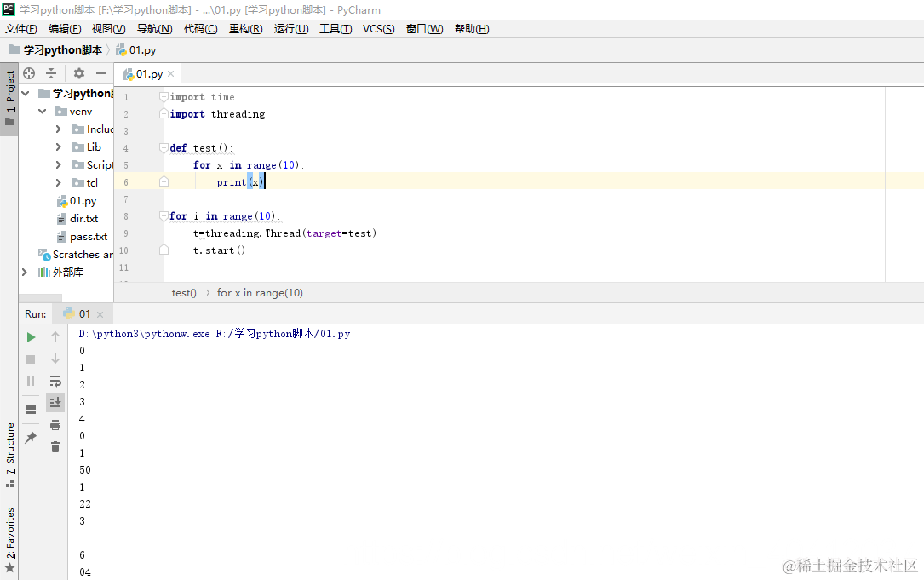Open the 2: Favorites side tab

tap(9, 540)
